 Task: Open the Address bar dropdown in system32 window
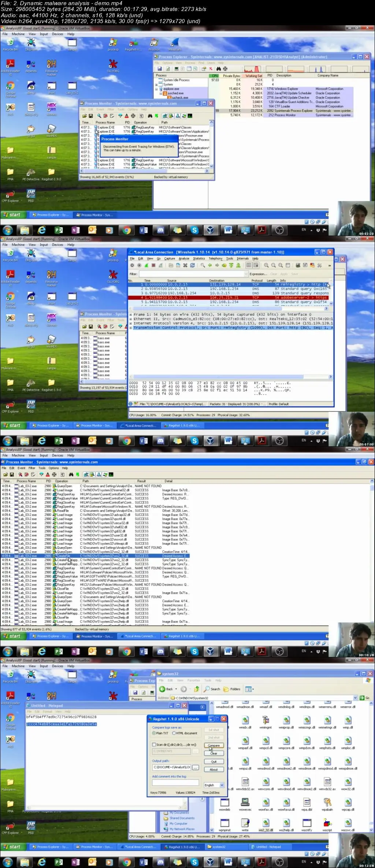355,698
